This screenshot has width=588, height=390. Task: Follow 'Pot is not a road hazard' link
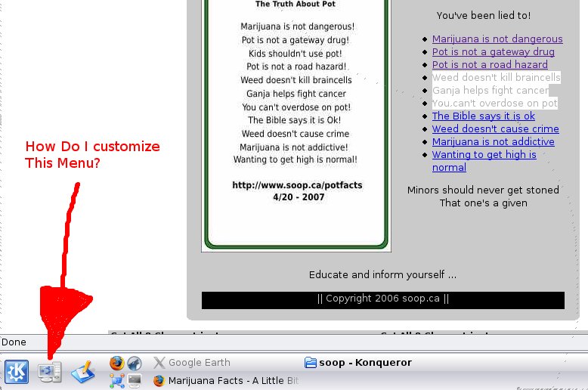tap(490, 65)
